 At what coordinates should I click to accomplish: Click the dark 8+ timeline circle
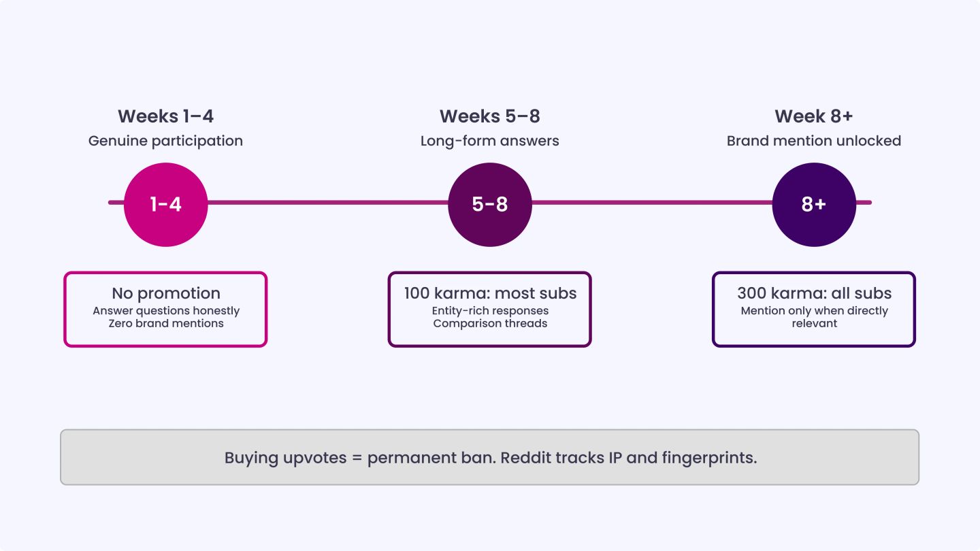coord(814,203)
